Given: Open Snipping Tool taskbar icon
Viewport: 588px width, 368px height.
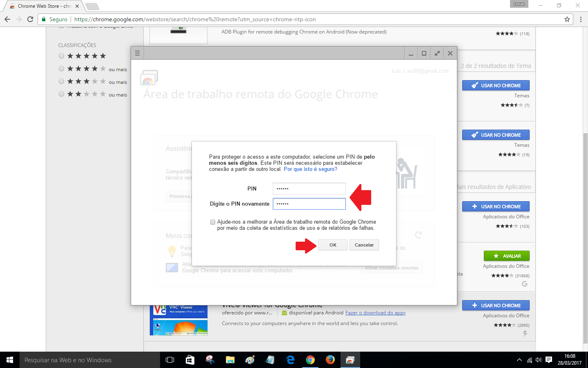Looking at the screenshot, I should point(210,360).
